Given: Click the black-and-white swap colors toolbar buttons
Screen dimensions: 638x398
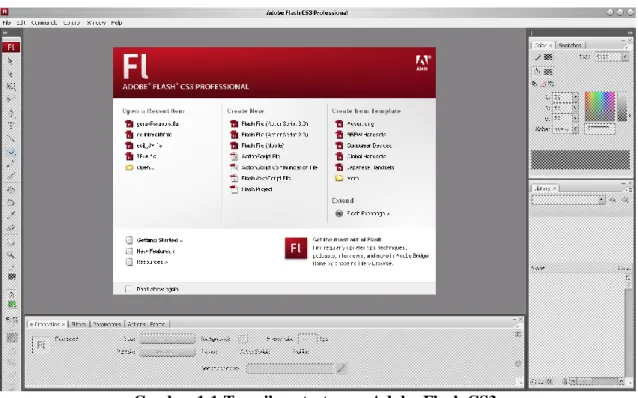Looking at the screenshot, I should [x=11, y=319].
